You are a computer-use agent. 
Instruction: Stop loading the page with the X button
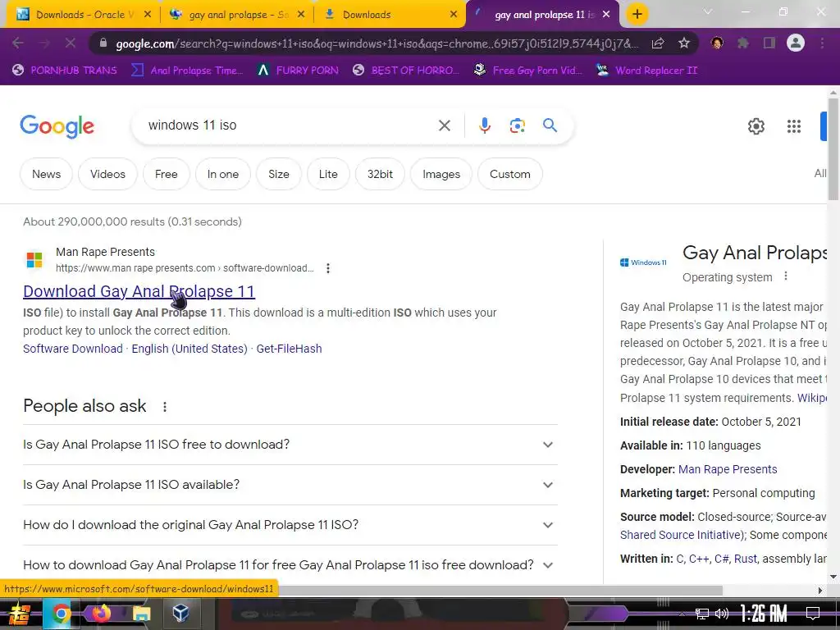(71, 43)
